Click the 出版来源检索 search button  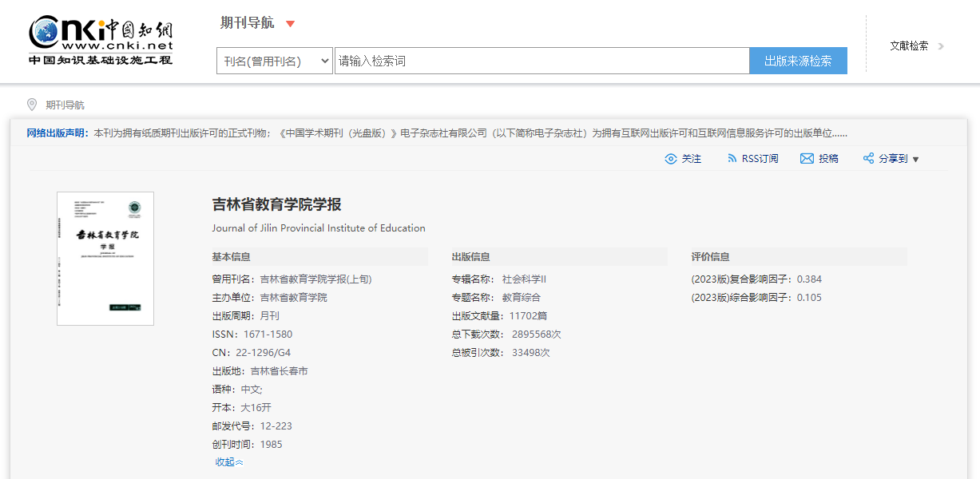click(x=797, y=61)
